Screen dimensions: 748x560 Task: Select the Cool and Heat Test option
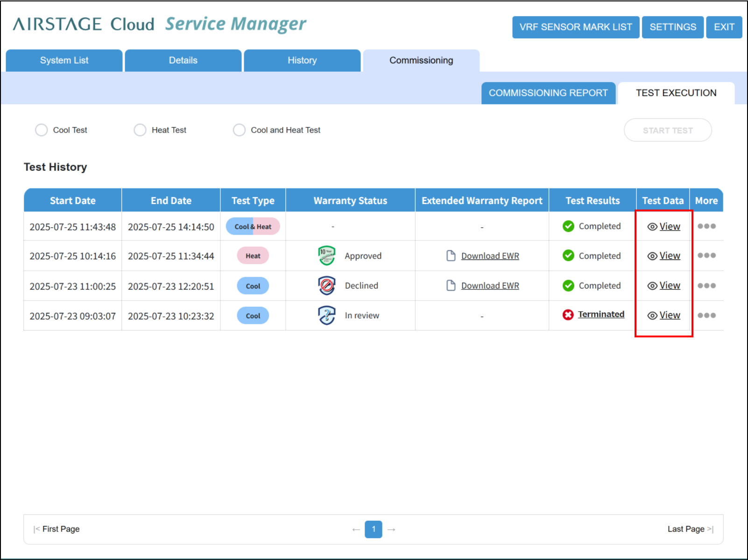point(239,130)
